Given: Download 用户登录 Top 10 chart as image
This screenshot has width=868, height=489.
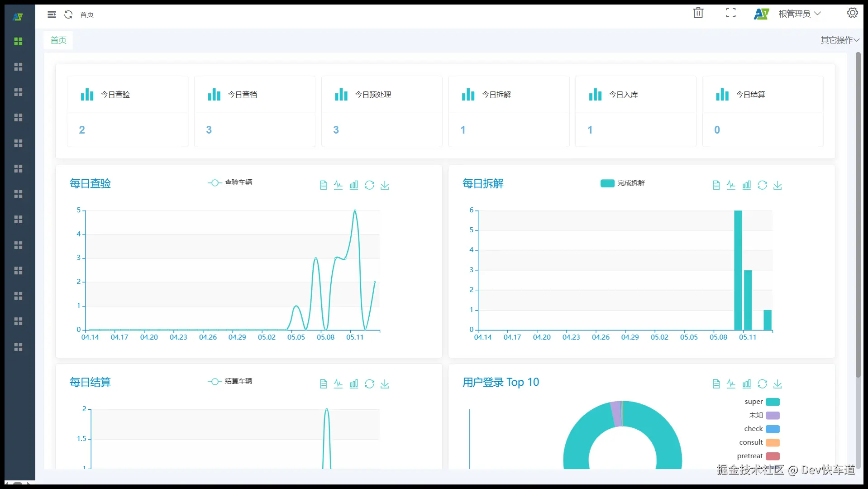Looking at the screenshot, I should [777, 384].
